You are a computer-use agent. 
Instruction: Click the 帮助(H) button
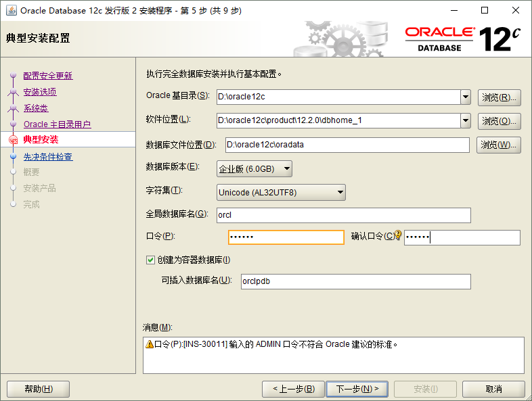(39, 389)
